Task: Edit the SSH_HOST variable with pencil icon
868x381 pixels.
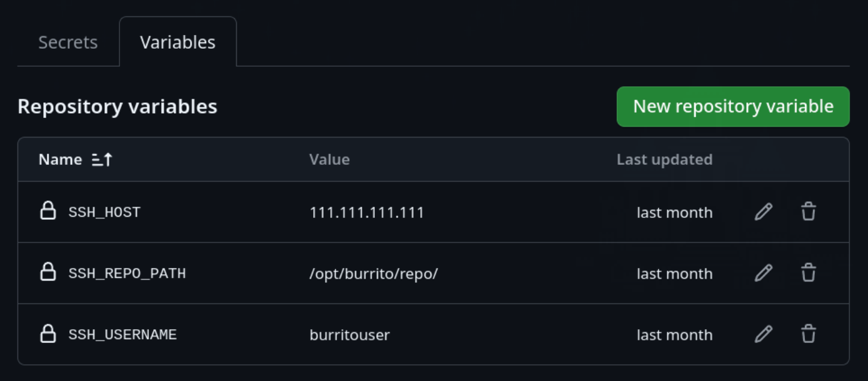Action: coord(764,212)
